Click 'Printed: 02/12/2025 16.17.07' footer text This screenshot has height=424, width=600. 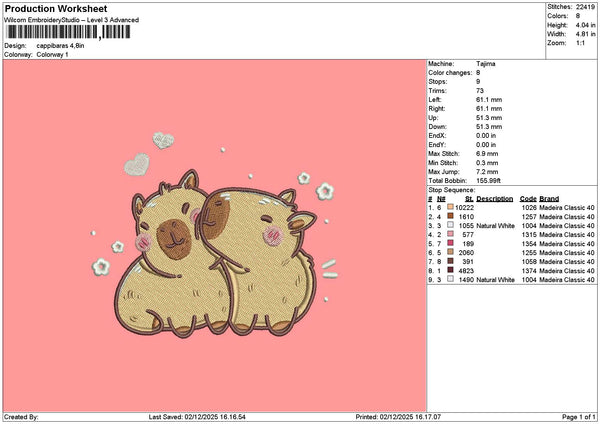(x=398, y=417)
